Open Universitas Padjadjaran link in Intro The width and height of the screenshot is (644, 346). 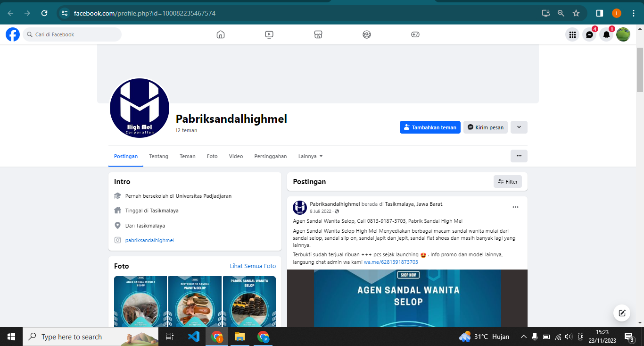[204, 196]
